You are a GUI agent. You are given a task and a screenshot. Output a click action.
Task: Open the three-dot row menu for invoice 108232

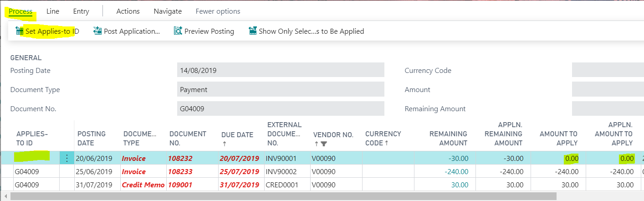(67, 158)
